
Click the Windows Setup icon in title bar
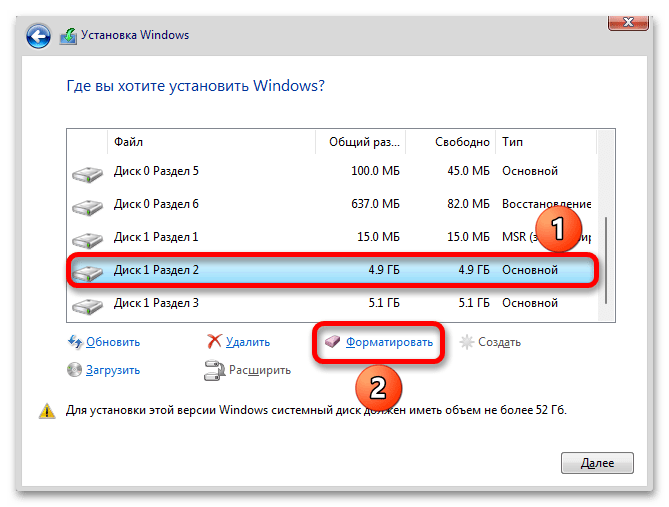coord(68,36)
